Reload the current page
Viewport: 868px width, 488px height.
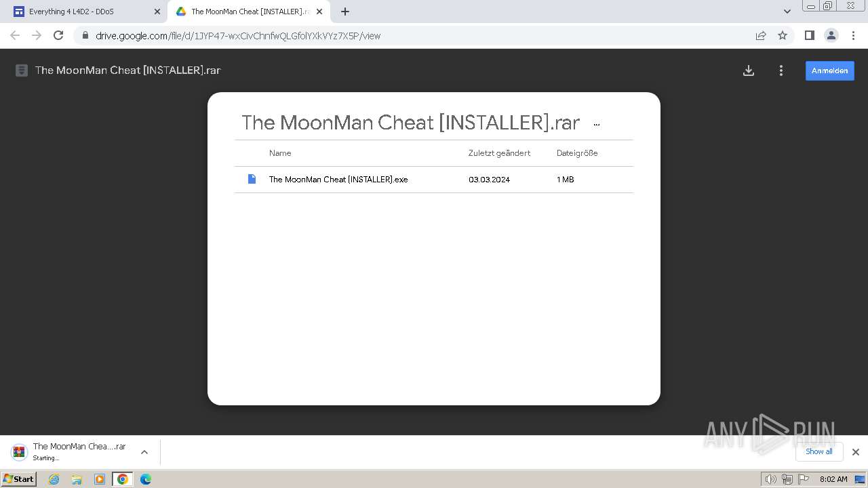[58, 35]
